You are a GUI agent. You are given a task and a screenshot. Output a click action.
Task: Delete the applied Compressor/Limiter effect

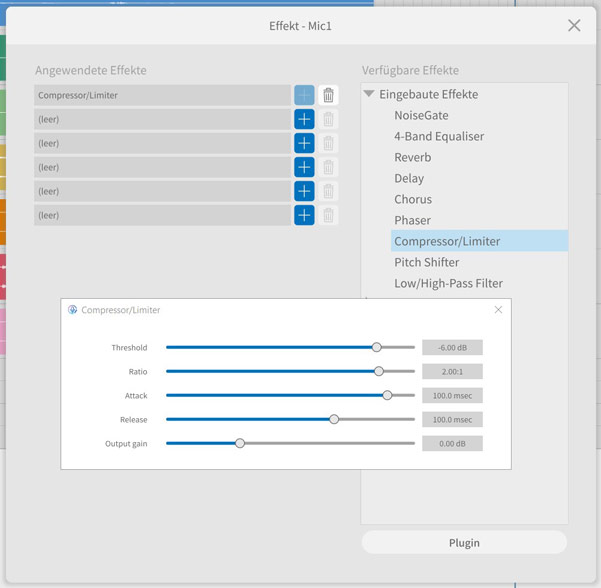tap(328, 95)
